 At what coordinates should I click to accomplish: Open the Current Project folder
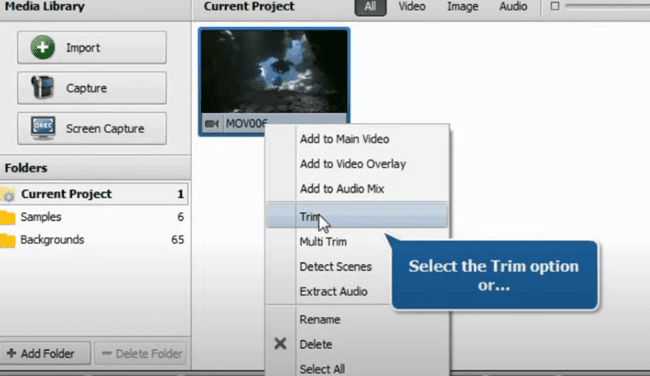(94, 194)
